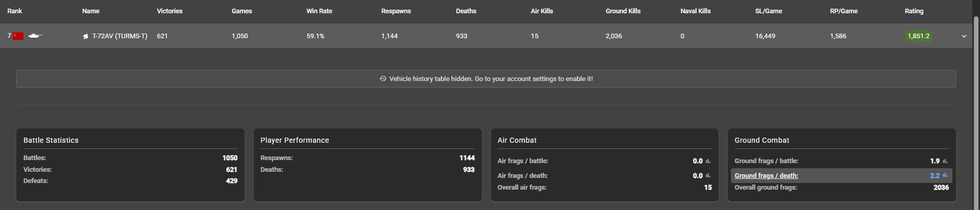The height and width of the screenshot is (210, 980).
Task: Sort table by Rank column header
Action: click(15, 11)
